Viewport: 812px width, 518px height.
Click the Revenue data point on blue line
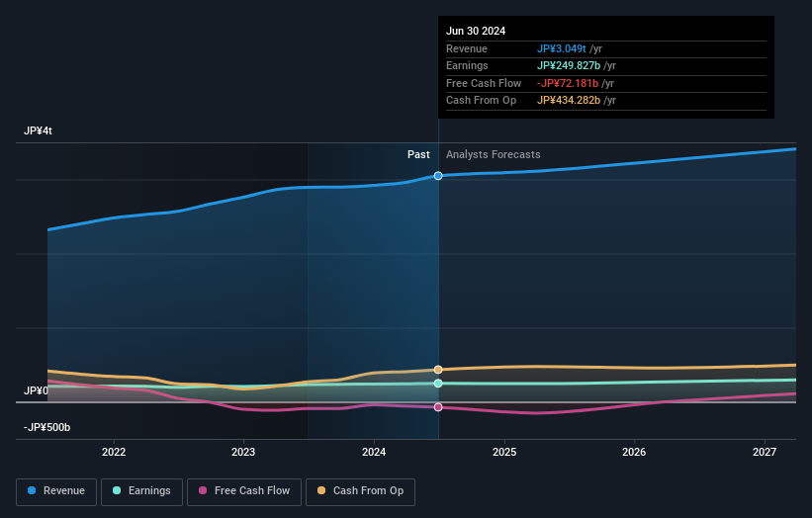tap(438, 176)
